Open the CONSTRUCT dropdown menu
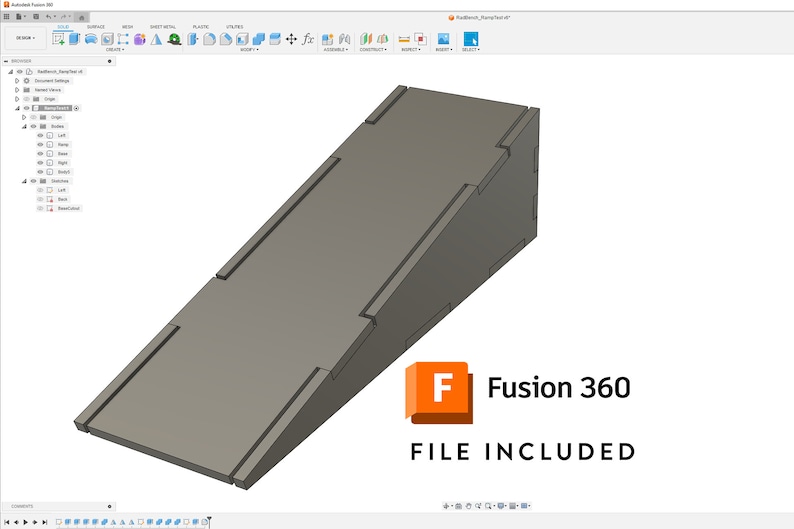 pos(373,50)
